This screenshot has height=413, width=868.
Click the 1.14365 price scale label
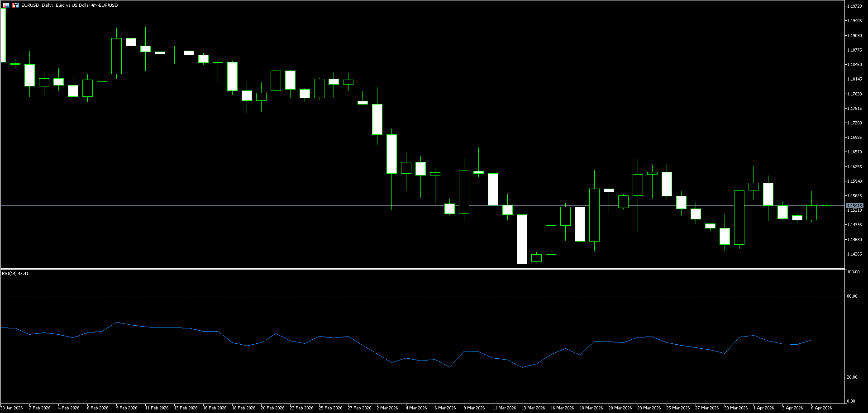[x=854, y=254]
